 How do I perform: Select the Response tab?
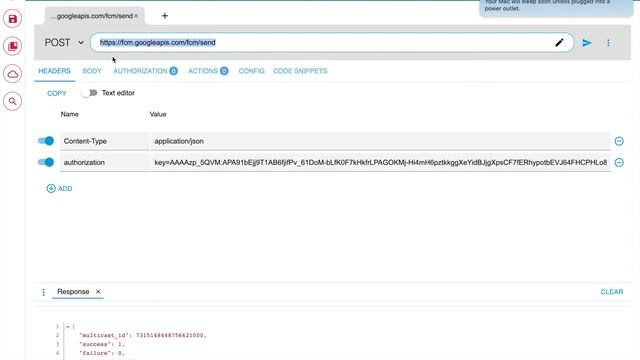coord(73,291)
